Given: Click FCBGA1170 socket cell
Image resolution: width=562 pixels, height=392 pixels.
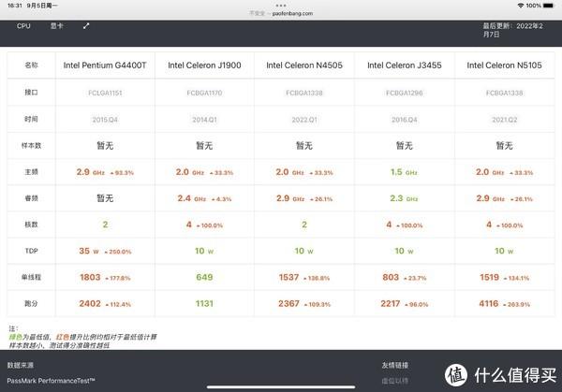Looking at the screenshot, I should [204, 93].
